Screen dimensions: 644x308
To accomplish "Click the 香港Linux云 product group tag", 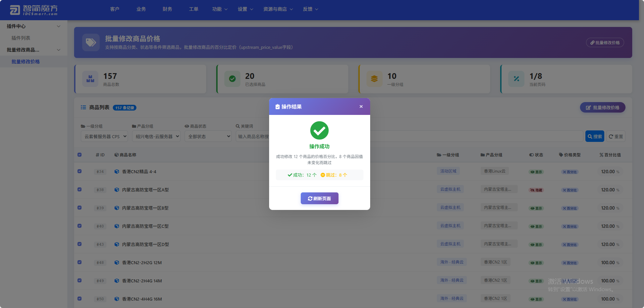I will pos(495,171).
